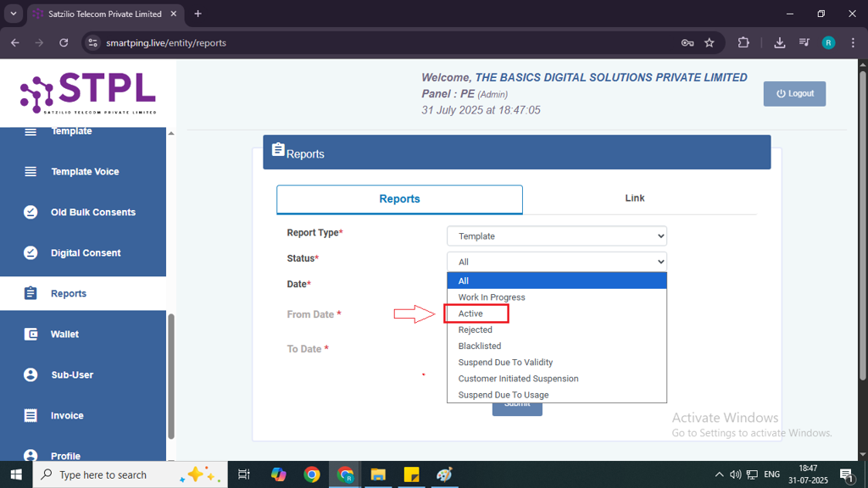Bookmark this page with the star icon
868x488 pixels.
click(709, 42)
